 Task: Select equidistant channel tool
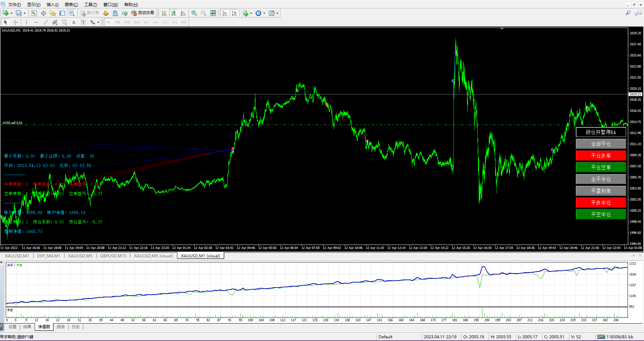tap(55, 22)
